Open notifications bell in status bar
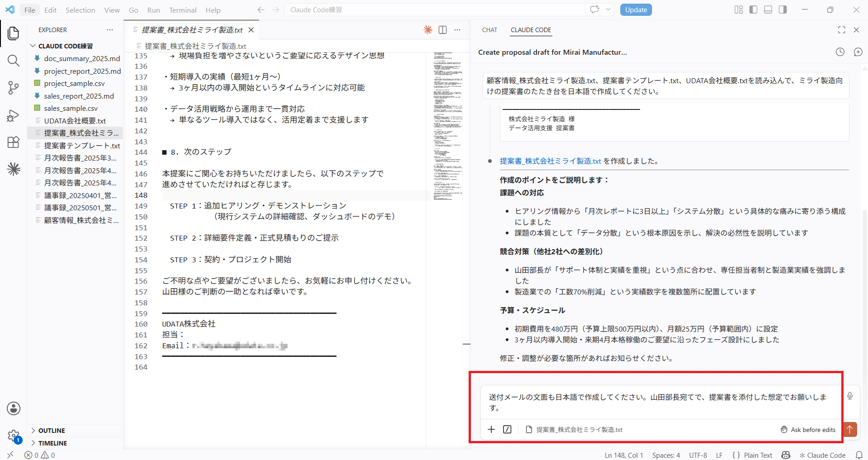This screenshot has width=868, height=460. pyautogui.click(x=859, y=455)
